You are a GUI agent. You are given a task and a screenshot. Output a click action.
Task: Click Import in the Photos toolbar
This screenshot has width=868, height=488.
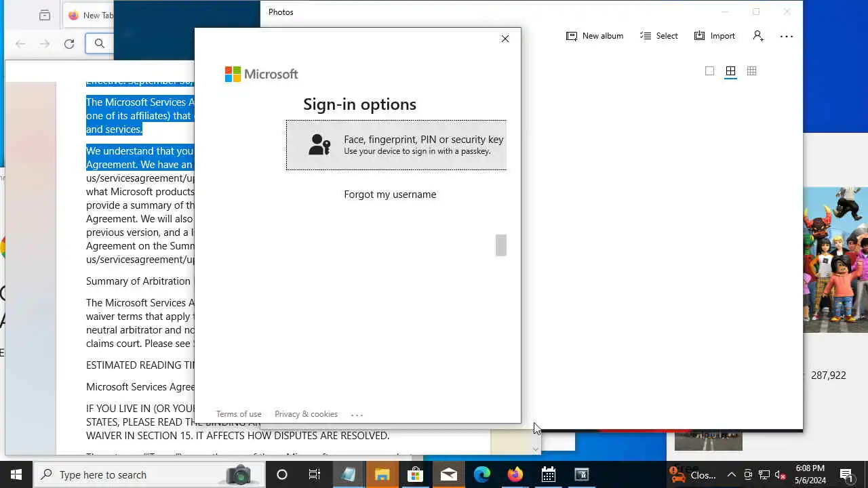(715, 36)
